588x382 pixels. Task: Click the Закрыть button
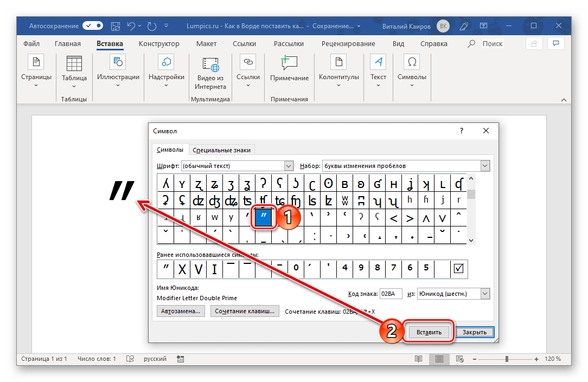coord(475,332)
